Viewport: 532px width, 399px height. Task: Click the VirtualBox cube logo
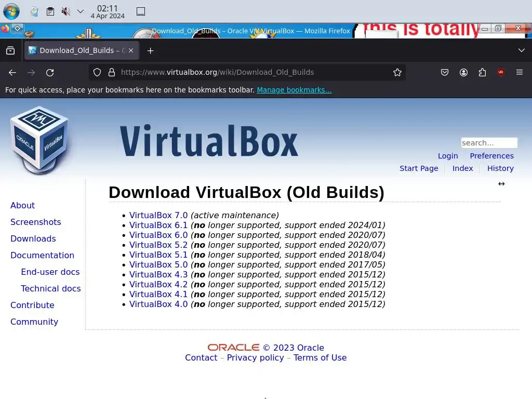pos(39,140)
